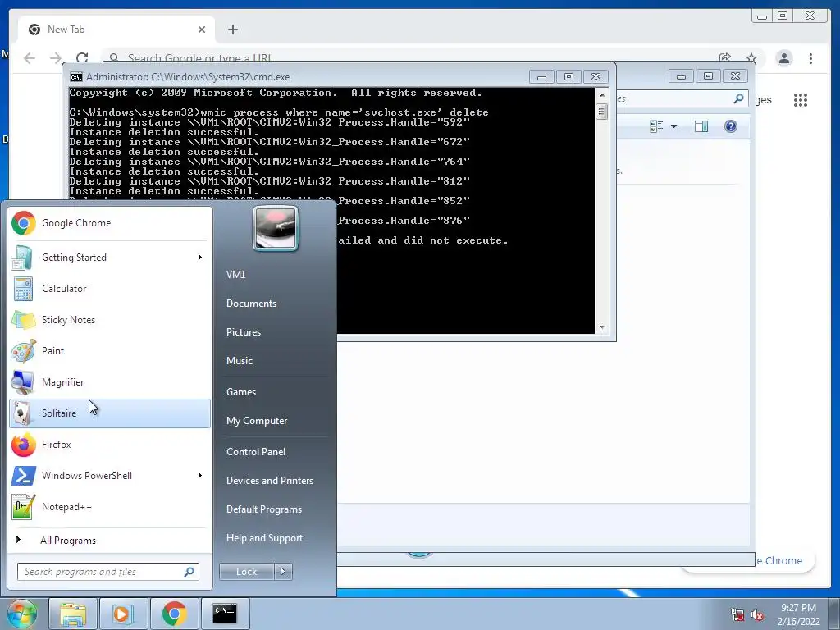
Task: Go back in Chrome
Action: [x=30, y=58]
